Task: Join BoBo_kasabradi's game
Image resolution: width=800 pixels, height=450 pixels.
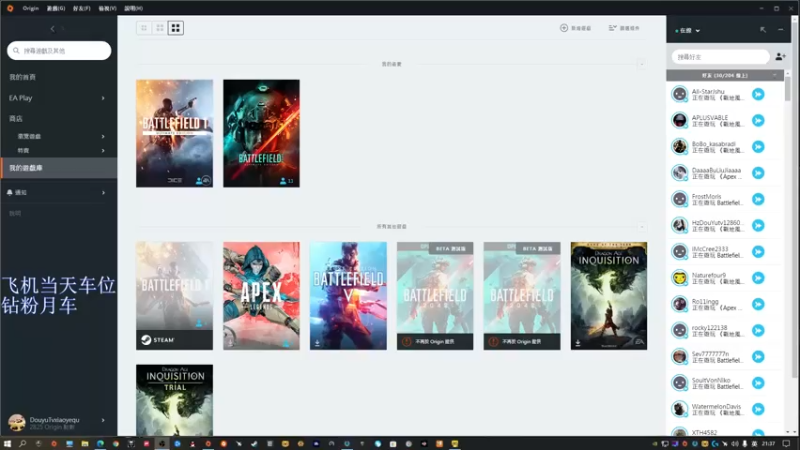Action: 758,147
